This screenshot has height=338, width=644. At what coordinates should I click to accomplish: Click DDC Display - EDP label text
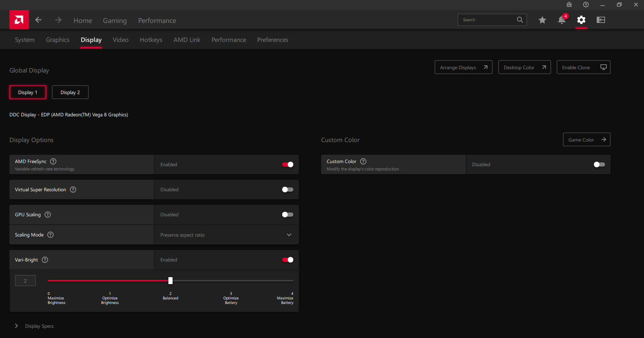tap(69, 115)
